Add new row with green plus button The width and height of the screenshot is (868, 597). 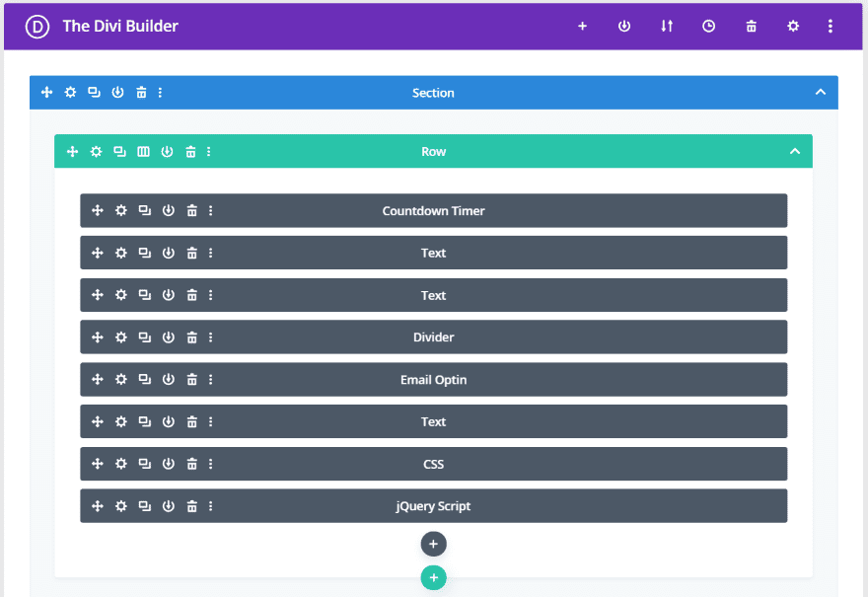click(433, 577)
